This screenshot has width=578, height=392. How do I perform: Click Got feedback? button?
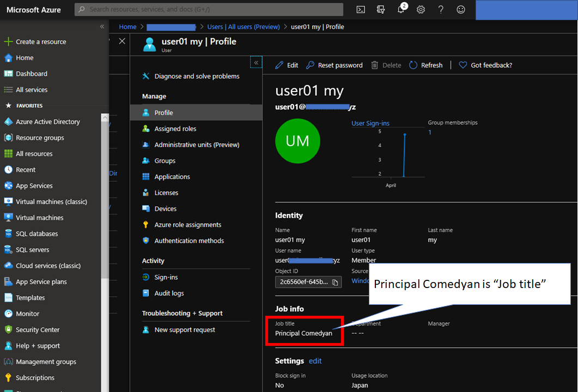[x=485, y=65]
